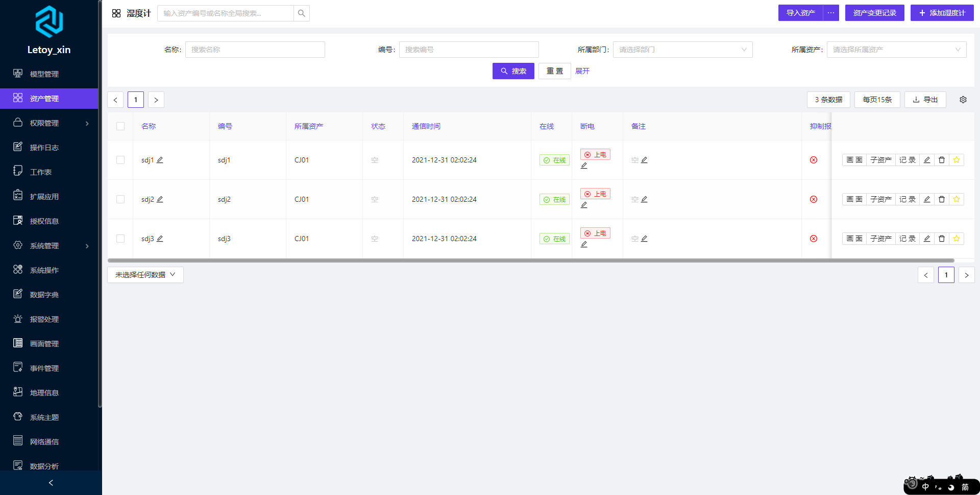Open the 所属资产 asset dropdown

[x=896, y=50]
